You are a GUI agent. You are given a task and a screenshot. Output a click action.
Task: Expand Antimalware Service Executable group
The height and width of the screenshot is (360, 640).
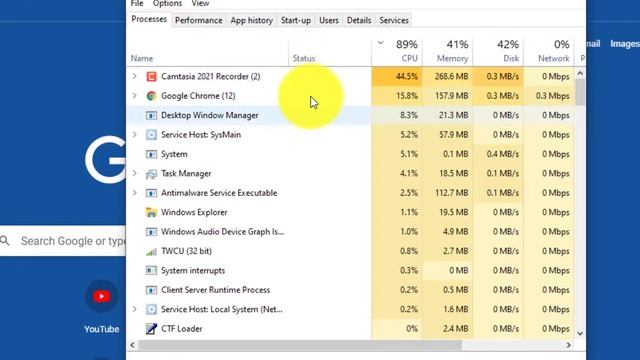[134, 193]
